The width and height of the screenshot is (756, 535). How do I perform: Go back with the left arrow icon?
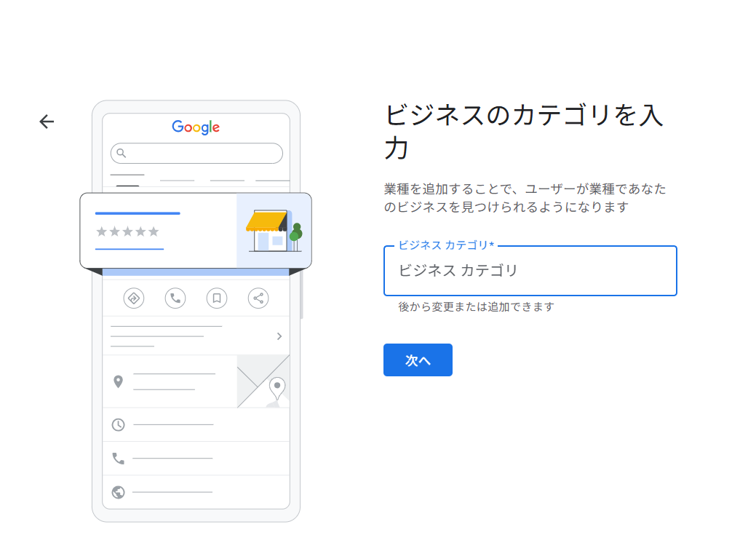point(47,122)
